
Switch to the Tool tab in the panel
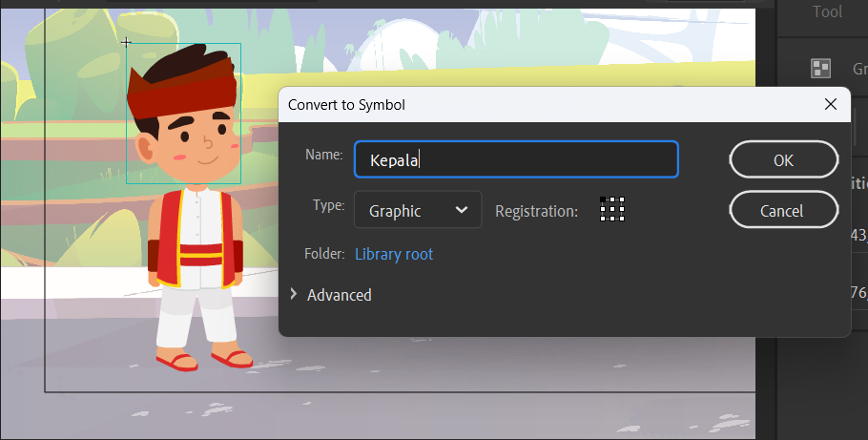827,11
